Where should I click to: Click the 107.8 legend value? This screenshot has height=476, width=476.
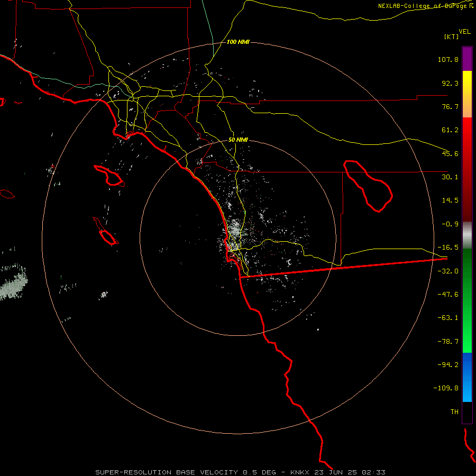pos(448,59)
